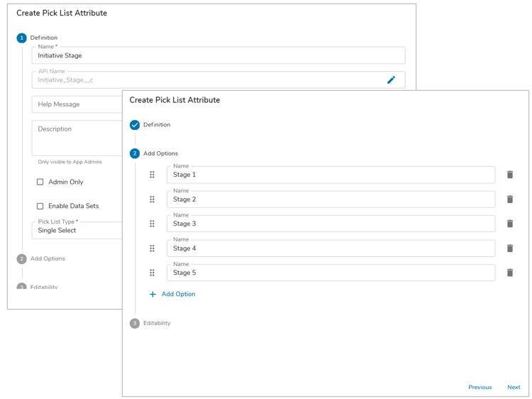Delete Stage 4 using its trash icon
The height and width of the screenshot is (399, 532).
pyautogui.click(x=509, y=248)
